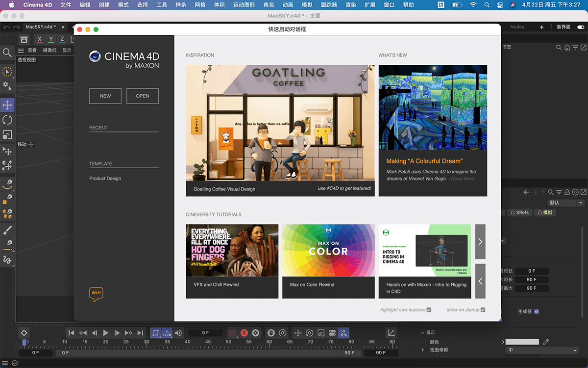
Task: Click the home icon in object manager
Action: tap(567, 47)
